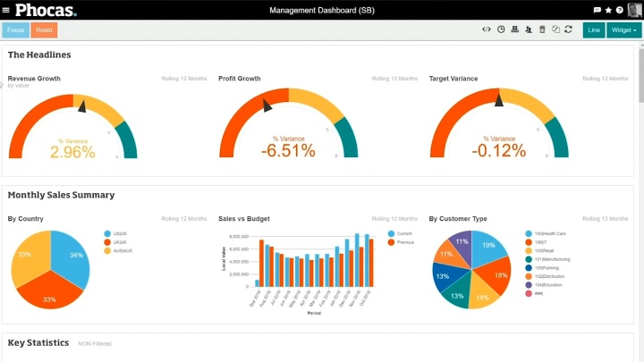Click The Headlines section heading

pos(39,55)
